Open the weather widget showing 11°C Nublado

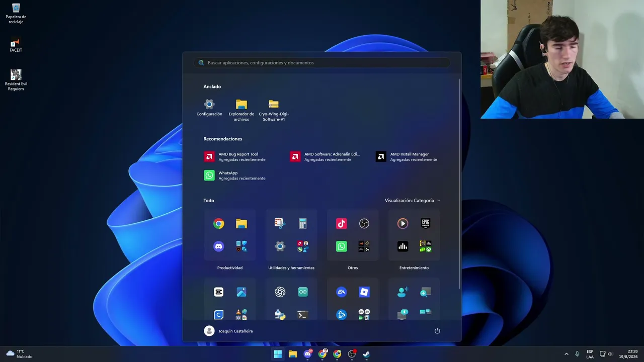(19, 354)
